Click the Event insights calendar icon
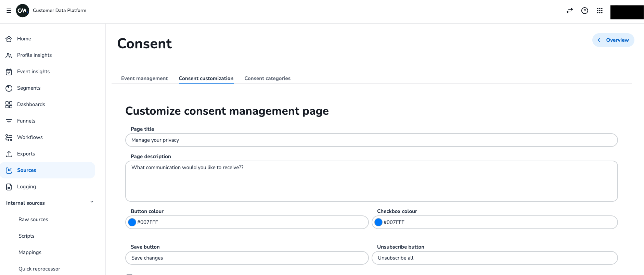644x275 pixels. pyautogui.click(x=9, y=72)
